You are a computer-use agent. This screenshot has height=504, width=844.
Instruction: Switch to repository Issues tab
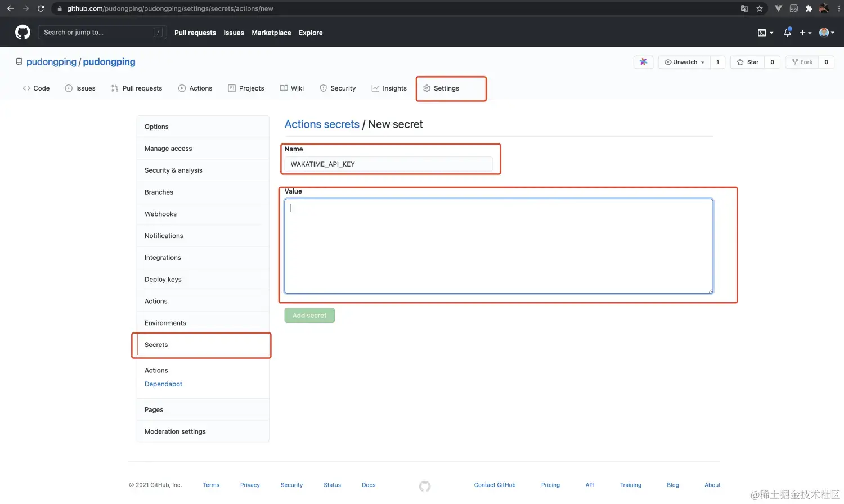80,88
